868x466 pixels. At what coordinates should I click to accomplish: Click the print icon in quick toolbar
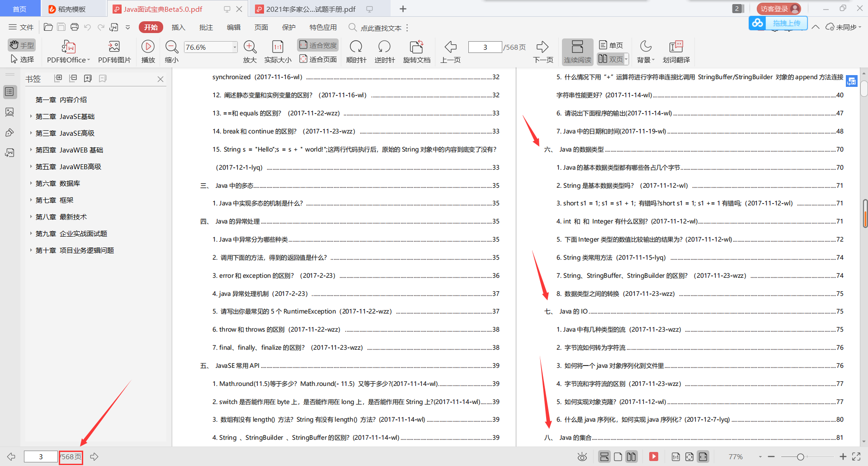[x=75, y=27]
